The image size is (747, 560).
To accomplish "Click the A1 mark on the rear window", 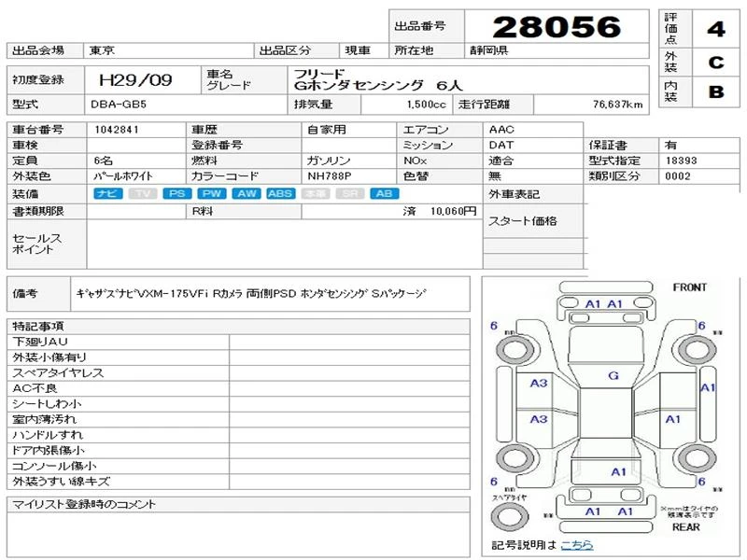I will point(618,472).
